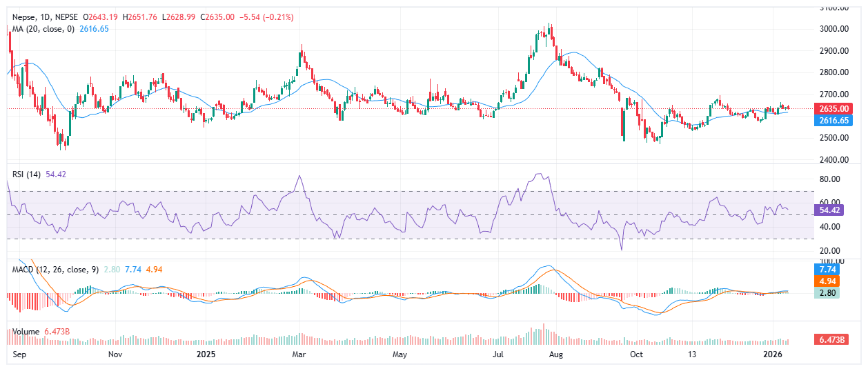Click the 2025 label on time axis
Viewport: 868px width, 371px height.
[206, 354]
